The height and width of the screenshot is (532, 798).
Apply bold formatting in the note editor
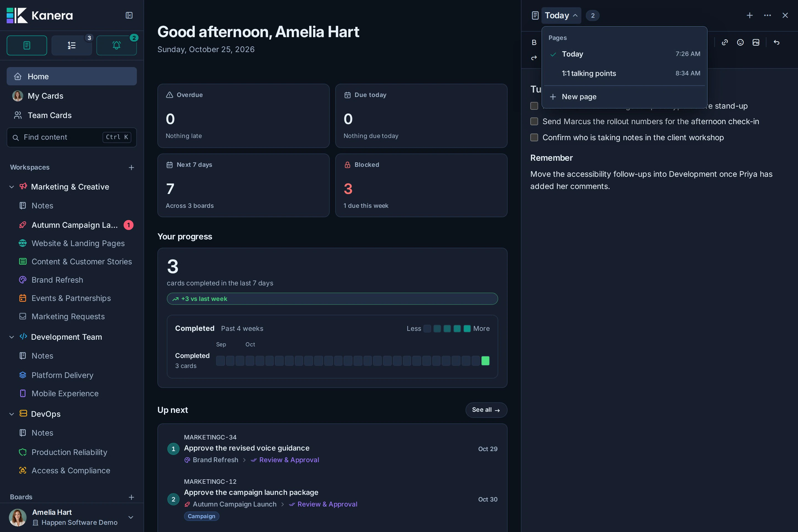534,42
